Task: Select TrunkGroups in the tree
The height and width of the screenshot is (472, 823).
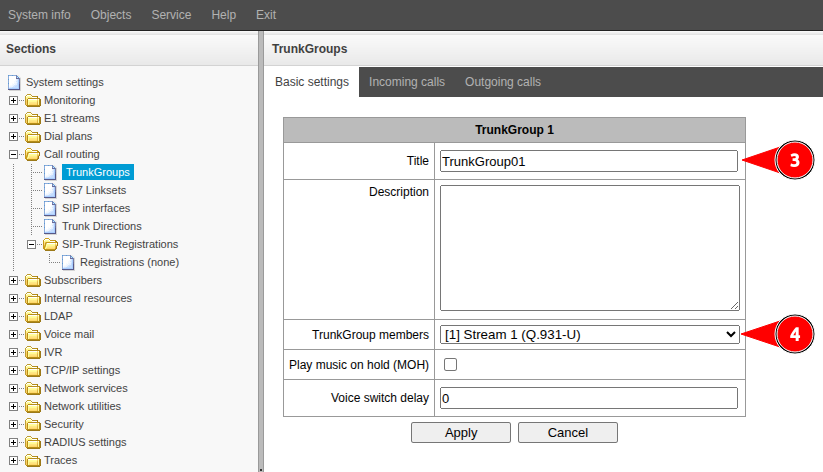Action: (x=98, y=172)
